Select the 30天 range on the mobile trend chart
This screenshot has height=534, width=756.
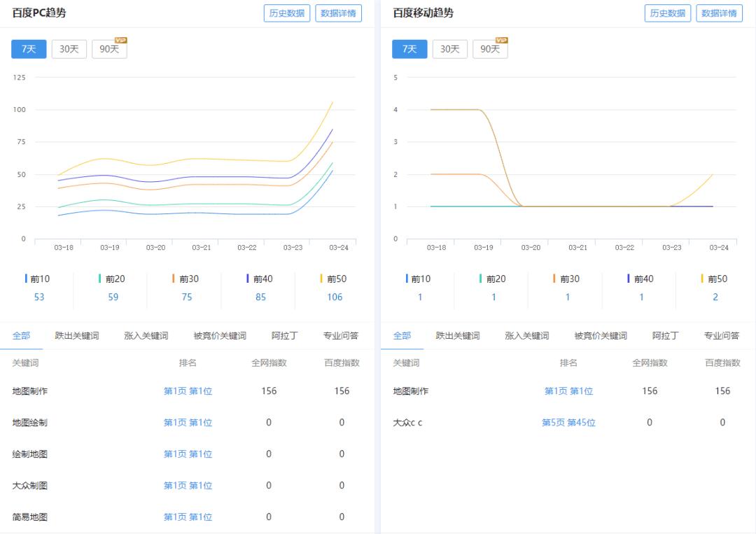449,49
